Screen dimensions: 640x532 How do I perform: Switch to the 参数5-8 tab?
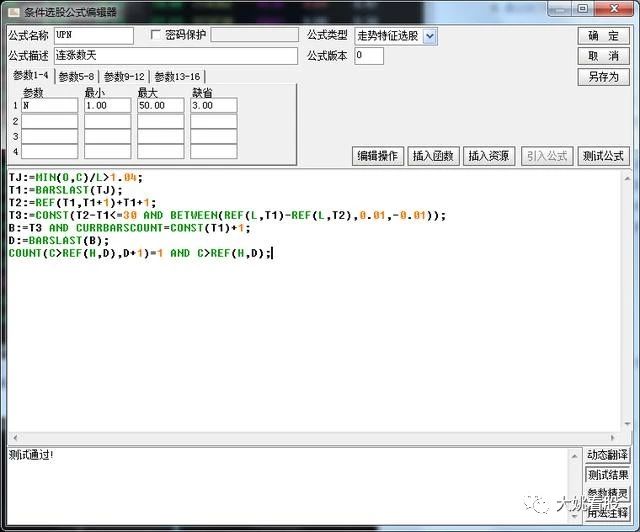[76, 77]
